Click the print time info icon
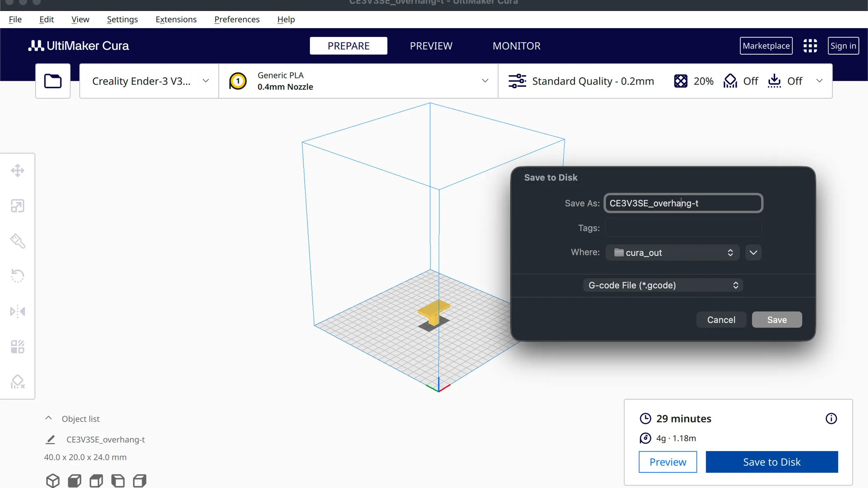Screen dimensions: 868x488 [x=831, y=419]
